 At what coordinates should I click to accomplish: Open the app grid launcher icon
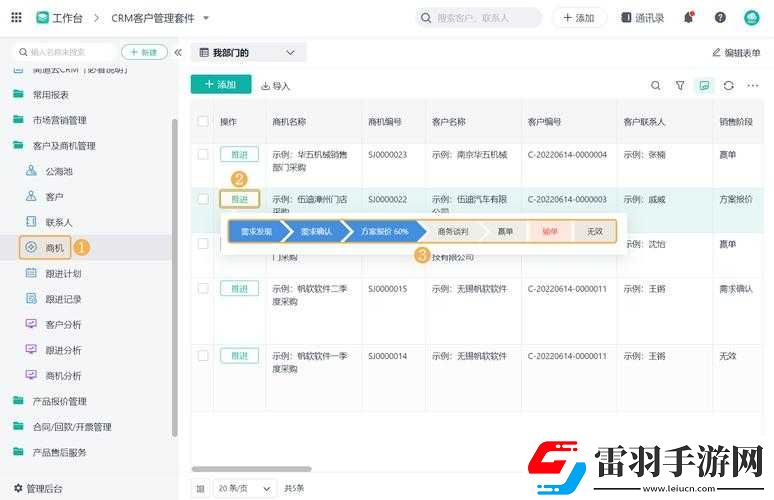[16, 18]
